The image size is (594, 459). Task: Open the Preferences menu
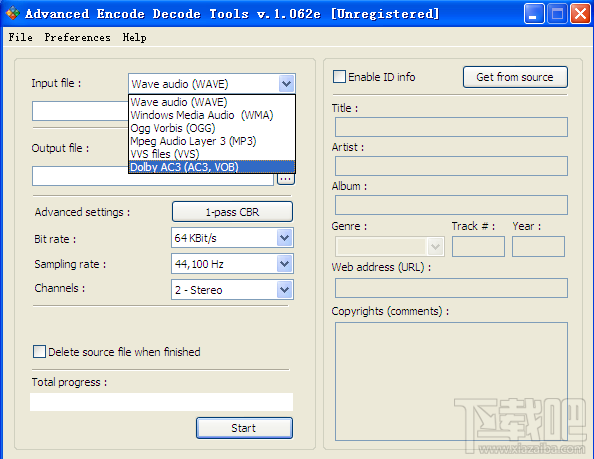(78, 37)
